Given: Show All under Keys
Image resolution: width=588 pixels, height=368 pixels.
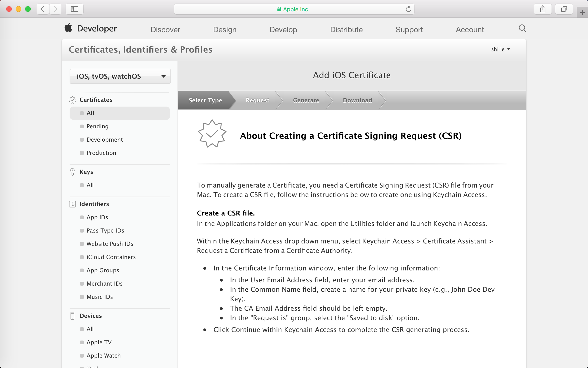Looking at the screenshot, I should pos(90,185).
